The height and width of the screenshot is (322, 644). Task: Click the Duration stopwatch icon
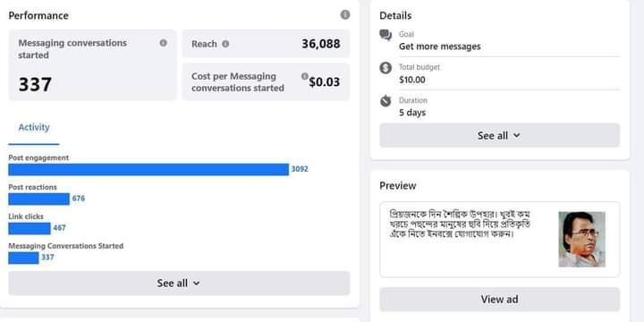[x=386, y=100]
